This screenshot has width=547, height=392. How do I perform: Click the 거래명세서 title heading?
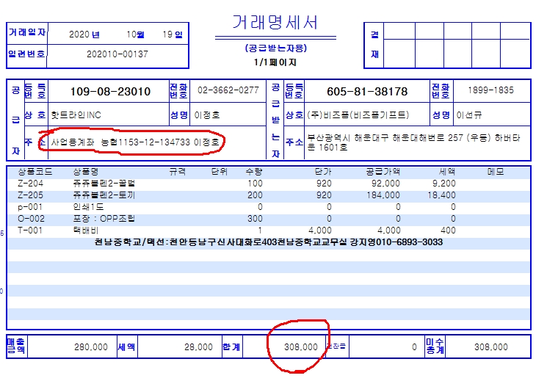point(275,23)
